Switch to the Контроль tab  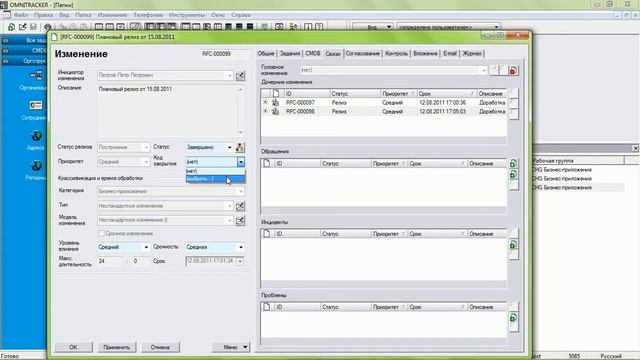click(397, 53)
